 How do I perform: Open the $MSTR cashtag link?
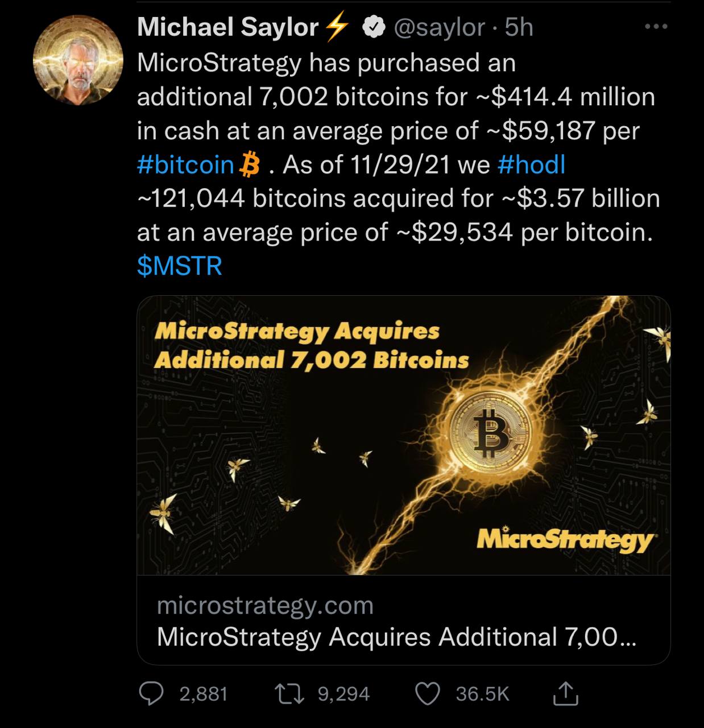point(180,266)
